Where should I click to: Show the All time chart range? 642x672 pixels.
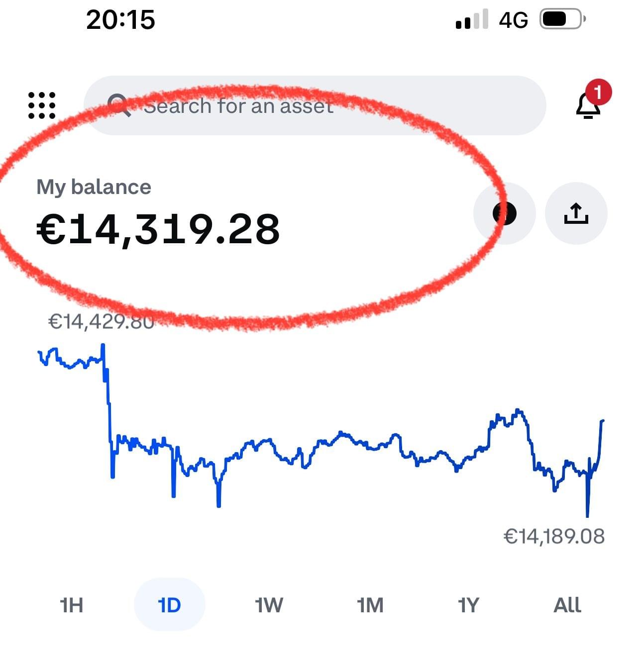[x=567, y=605]
